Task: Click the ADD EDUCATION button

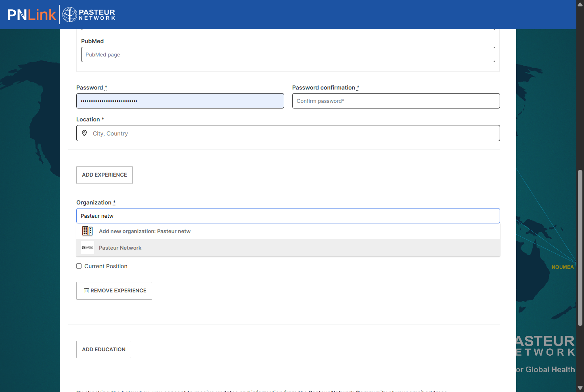Action: 104,350
